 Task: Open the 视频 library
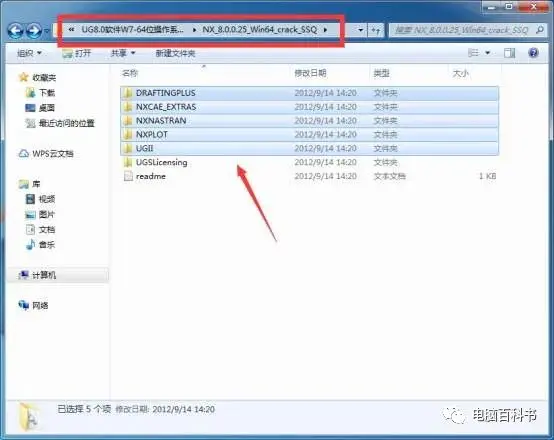(41, 199)
